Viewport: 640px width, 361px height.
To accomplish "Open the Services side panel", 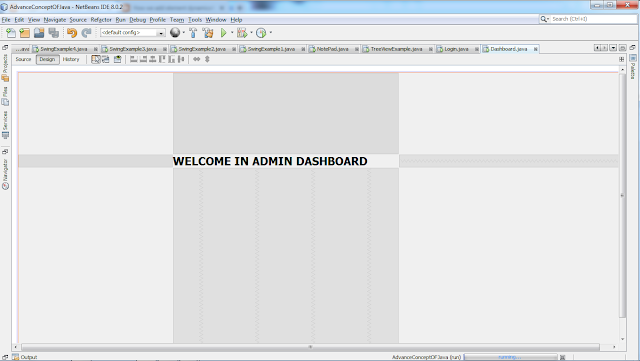I will [x=5, y=125].
